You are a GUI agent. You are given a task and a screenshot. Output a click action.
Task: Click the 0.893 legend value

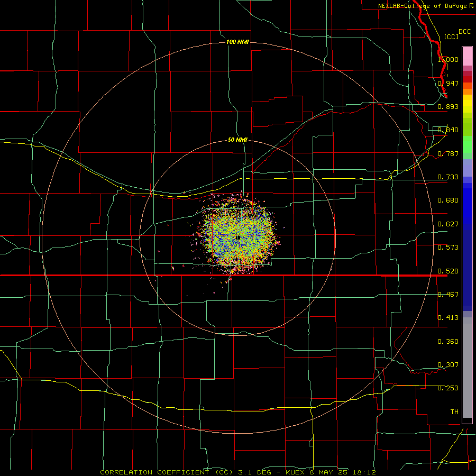point(448,106)
